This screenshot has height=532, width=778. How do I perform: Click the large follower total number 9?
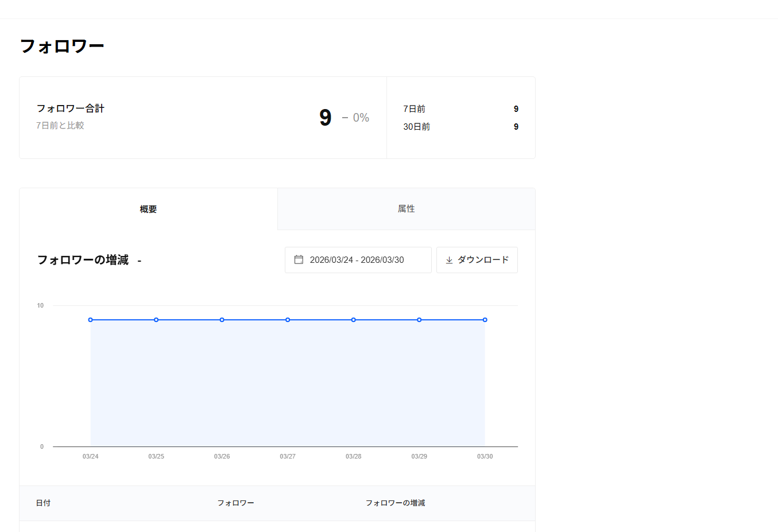click(325, 118)
